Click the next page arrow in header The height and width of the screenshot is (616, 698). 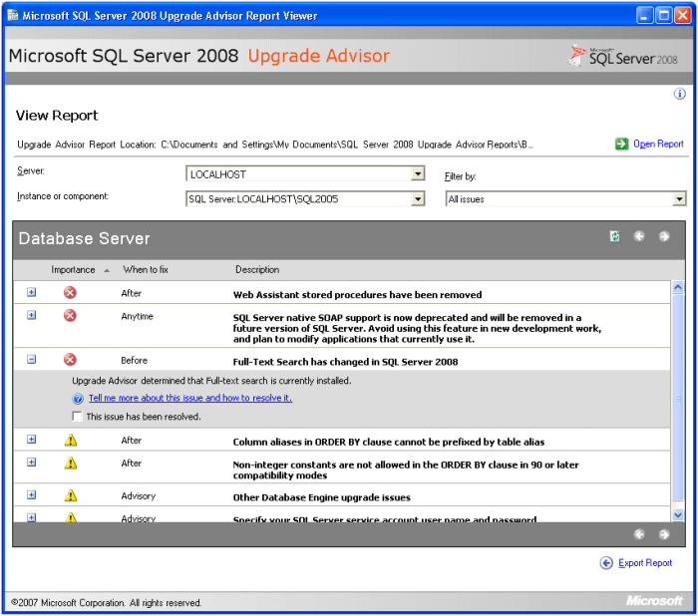tap(664, 236)
